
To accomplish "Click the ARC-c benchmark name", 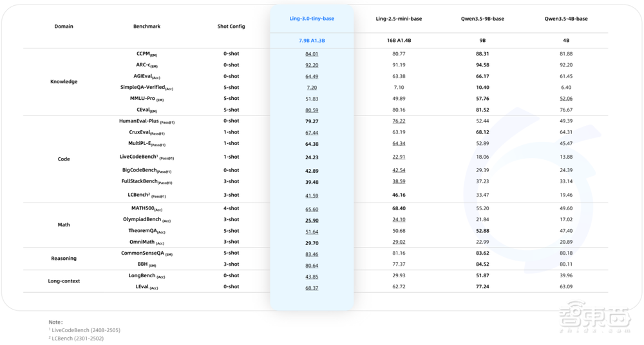I will pos(147,65).
